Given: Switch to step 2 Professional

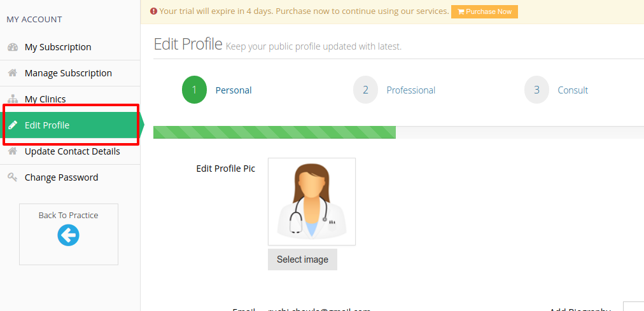Looking at the screenshot, I should point(395,90).
